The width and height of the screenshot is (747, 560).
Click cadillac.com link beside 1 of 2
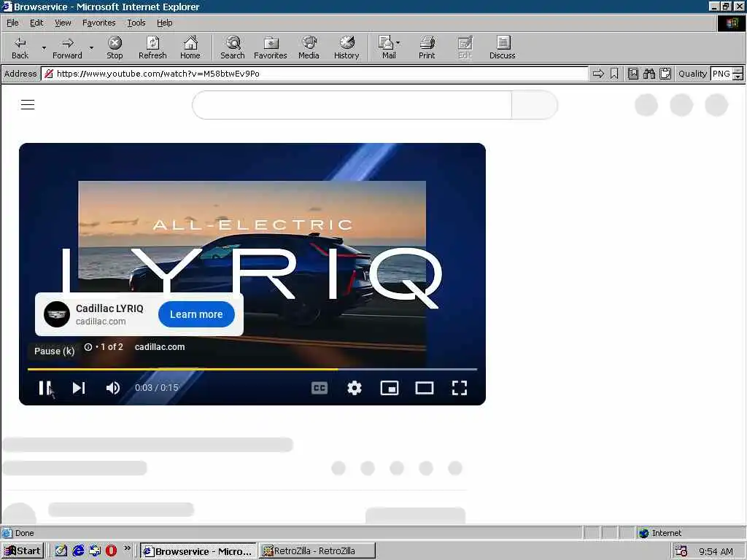click(x=160, y=347)
